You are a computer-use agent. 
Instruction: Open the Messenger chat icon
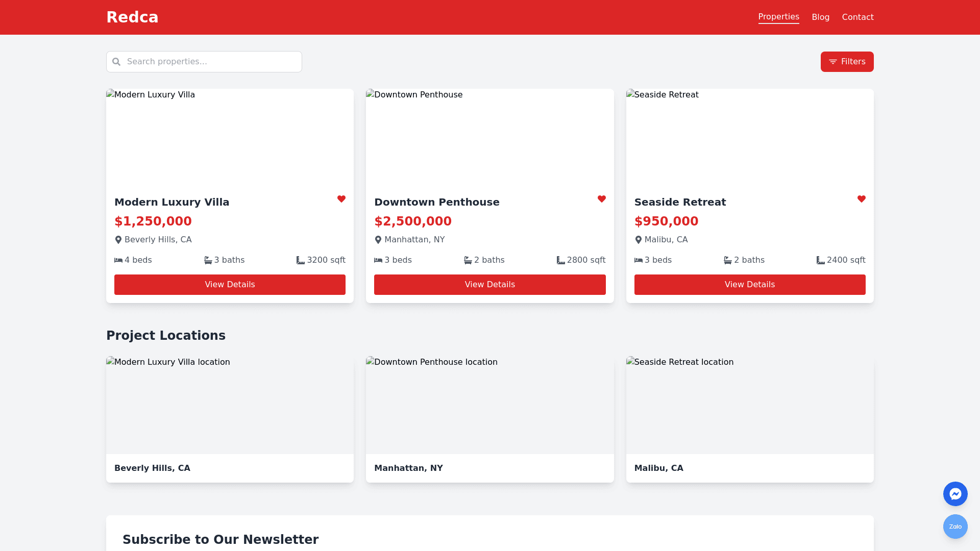pos(955,494)
